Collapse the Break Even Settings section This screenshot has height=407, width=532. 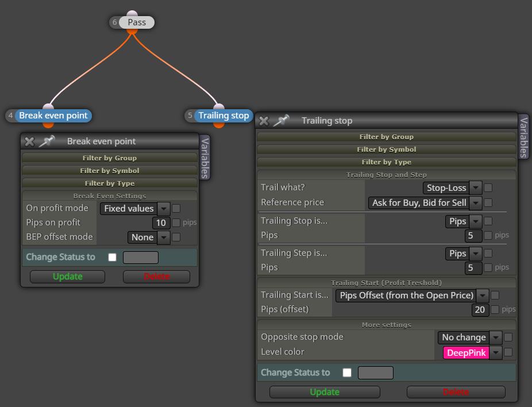pyautogui.click(x=110, y=196)
